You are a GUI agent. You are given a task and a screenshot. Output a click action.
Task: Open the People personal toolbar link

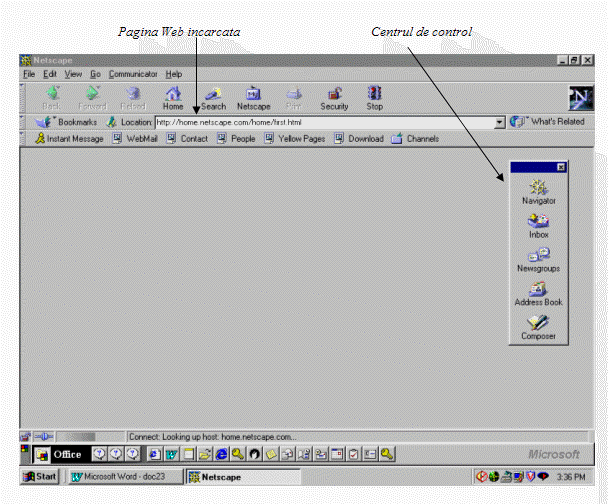coord(236,138)
